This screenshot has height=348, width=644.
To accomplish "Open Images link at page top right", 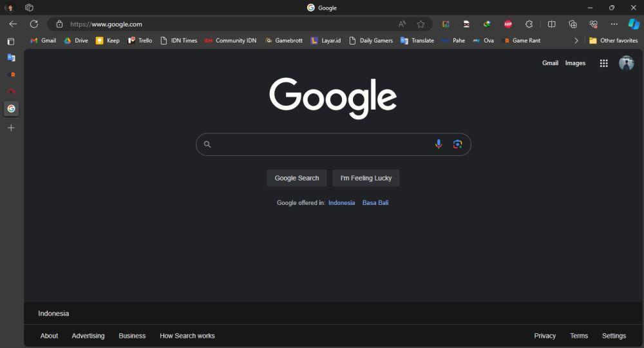I will [x=575, y=63].
